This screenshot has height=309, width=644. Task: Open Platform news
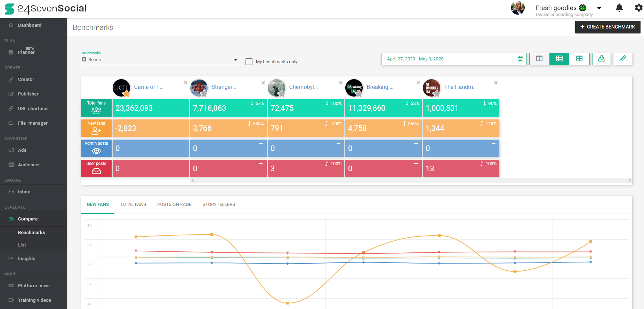coord(33,286)
